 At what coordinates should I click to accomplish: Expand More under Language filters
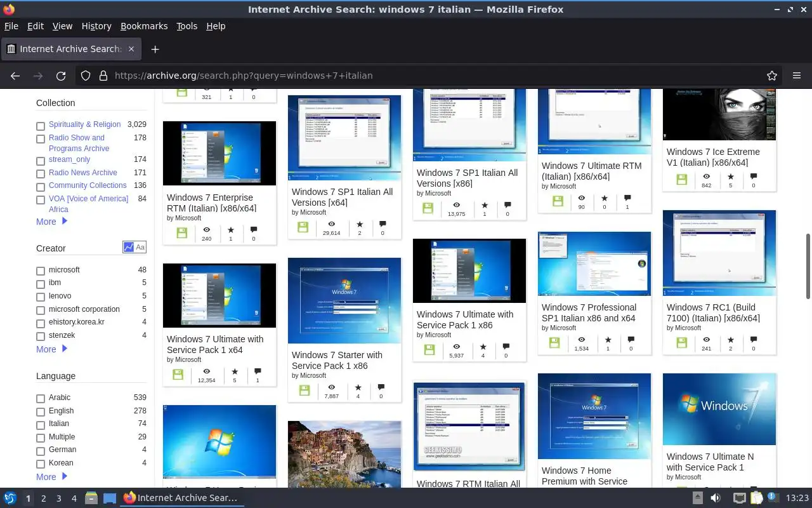[51, 477]
